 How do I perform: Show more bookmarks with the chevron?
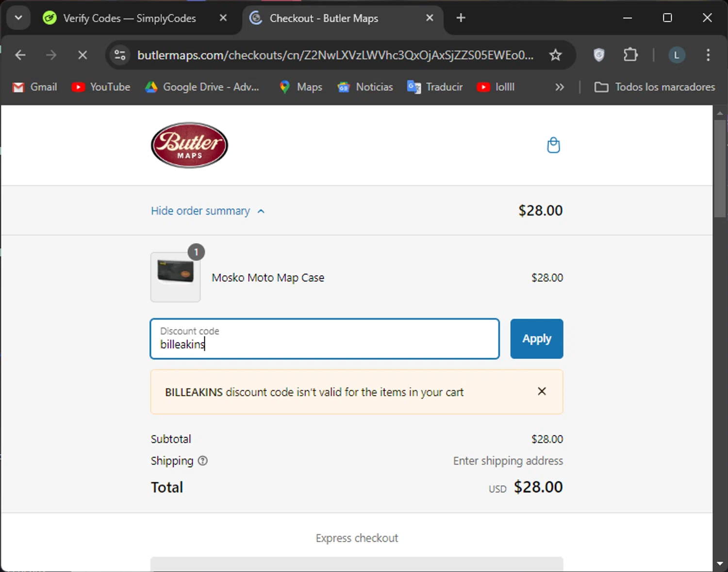pyautogui.click(x=560, y=87)
